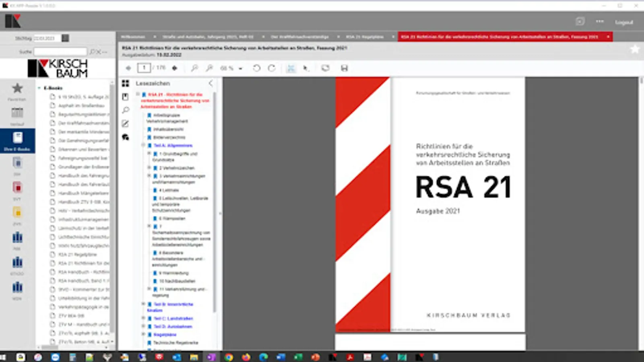Jump to 'Inhaltsübersicht' bookmark
The height and width of the screenshot is (362, 644).
(x=168, y=129)
